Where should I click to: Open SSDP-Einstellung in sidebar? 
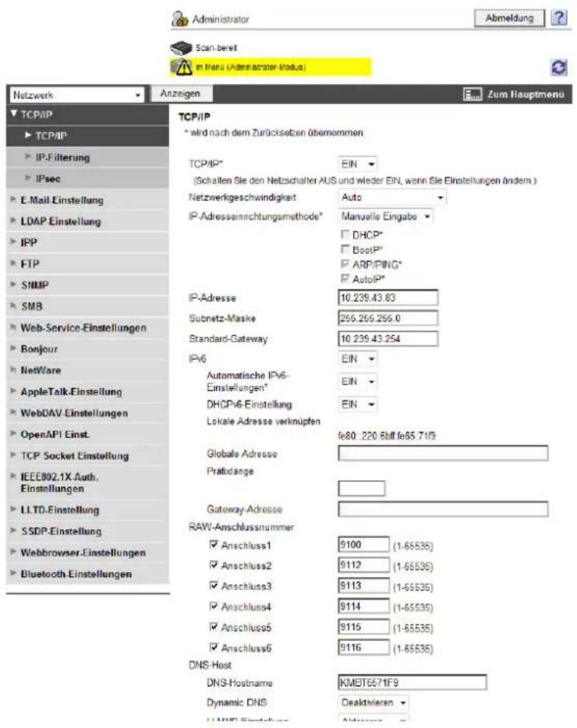click(87, 531)
